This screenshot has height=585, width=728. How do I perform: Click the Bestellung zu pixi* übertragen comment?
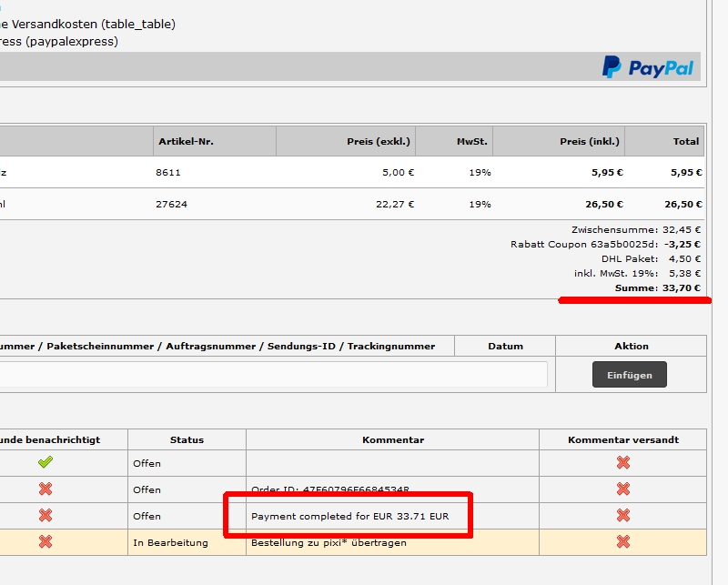click(329, 542)
